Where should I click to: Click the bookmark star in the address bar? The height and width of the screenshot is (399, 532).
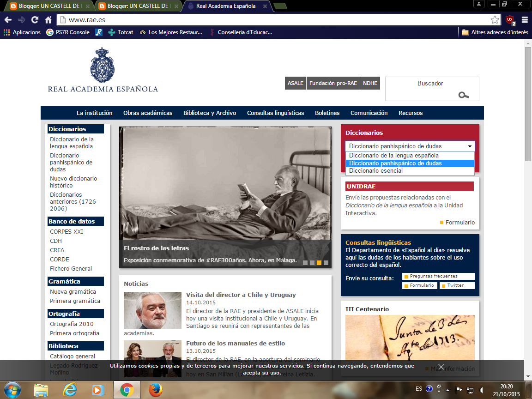point(496,20)
